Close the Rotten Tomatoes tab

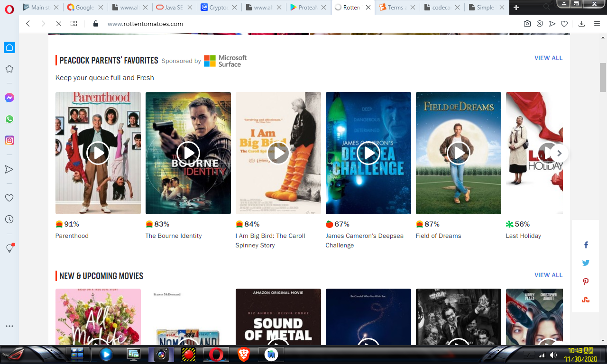coord(368,8)
